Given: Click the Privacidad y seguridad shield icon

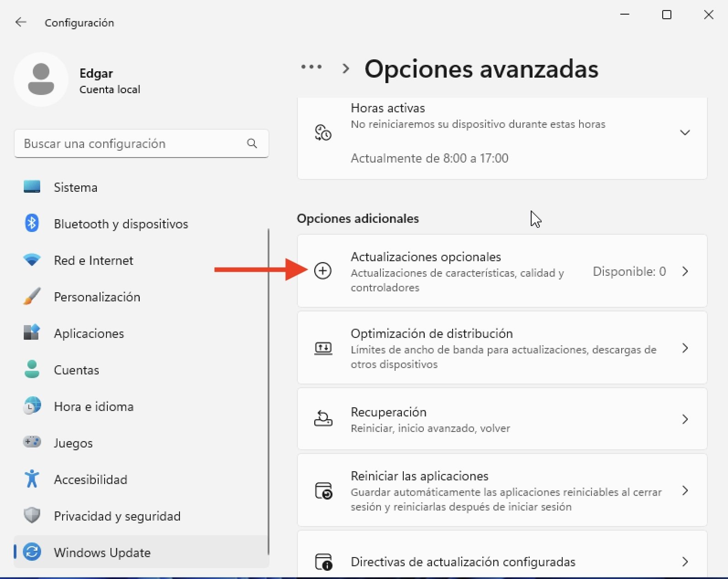Looking at the screenshot, I should point(32,515).
